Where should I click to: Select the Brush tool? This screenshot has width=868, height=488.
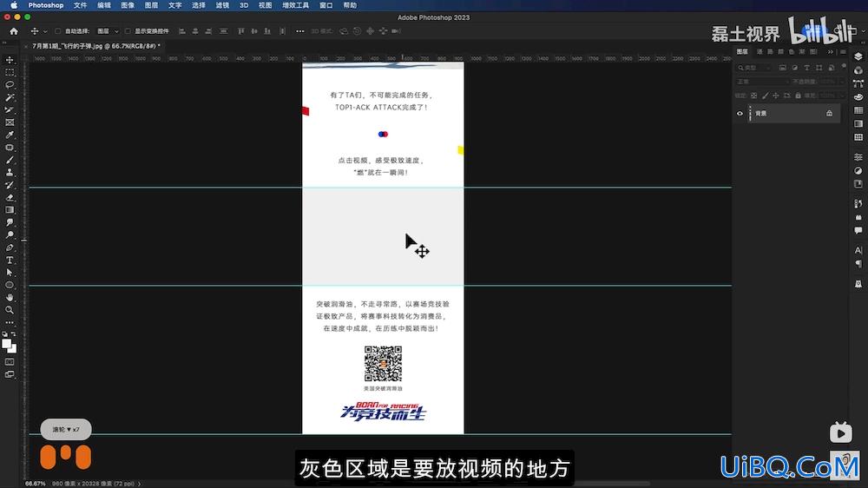coord(10,160)
